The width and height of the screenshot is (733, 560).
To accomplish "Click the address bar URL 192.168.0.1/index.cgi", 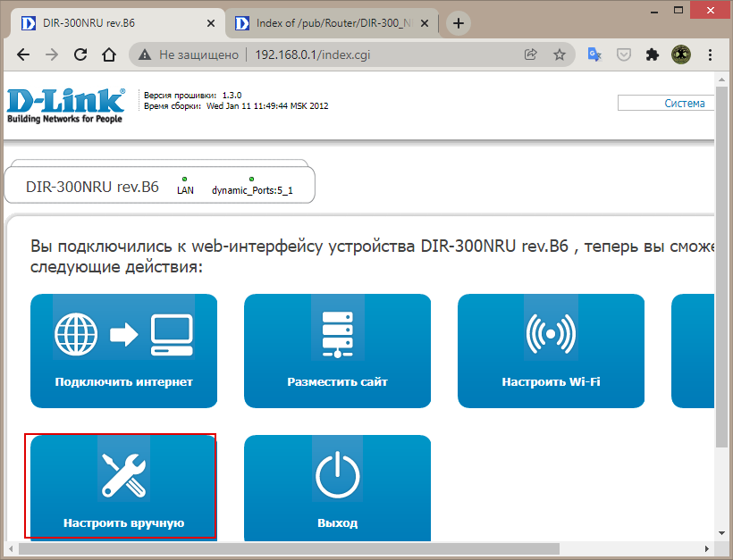I will (x=313, y=54).
